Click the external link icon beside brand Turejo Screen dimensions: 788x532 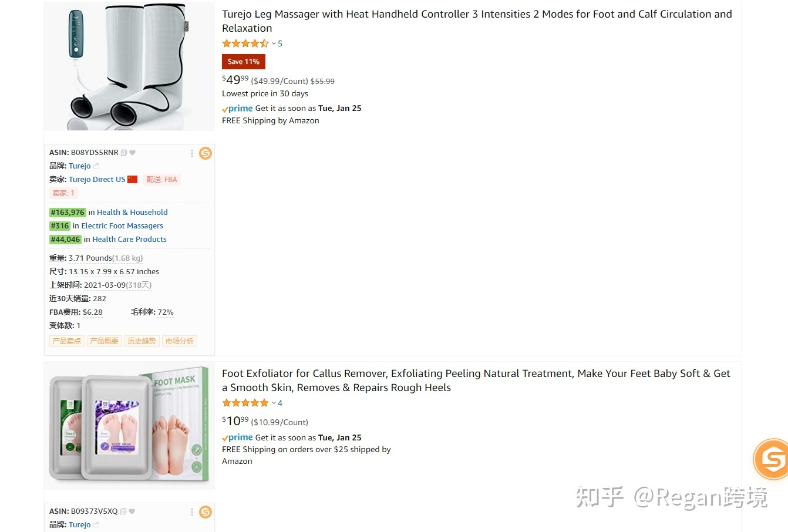point(96,166)
